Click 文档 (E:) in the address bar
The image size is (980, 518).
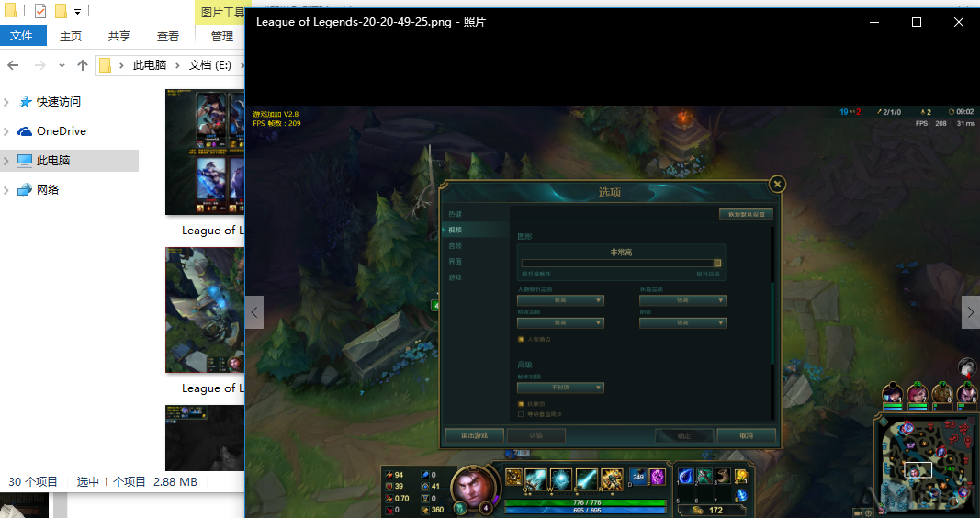(x=210, y=65)
